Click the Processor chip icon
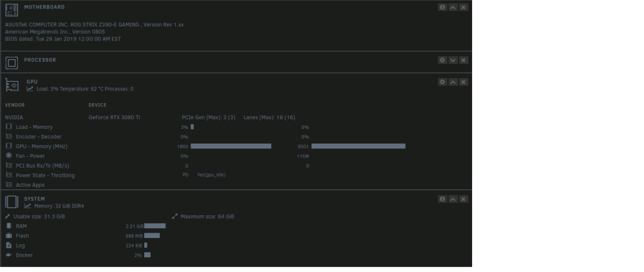The height and width of the screenshot is (272, 644). click(12, 63)
